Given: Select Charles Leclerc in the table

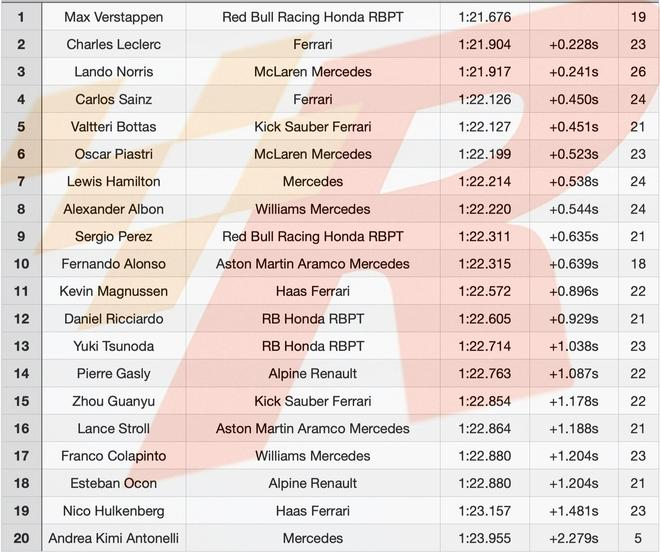Looking at the screenshot, I should [x=113, y=44].
